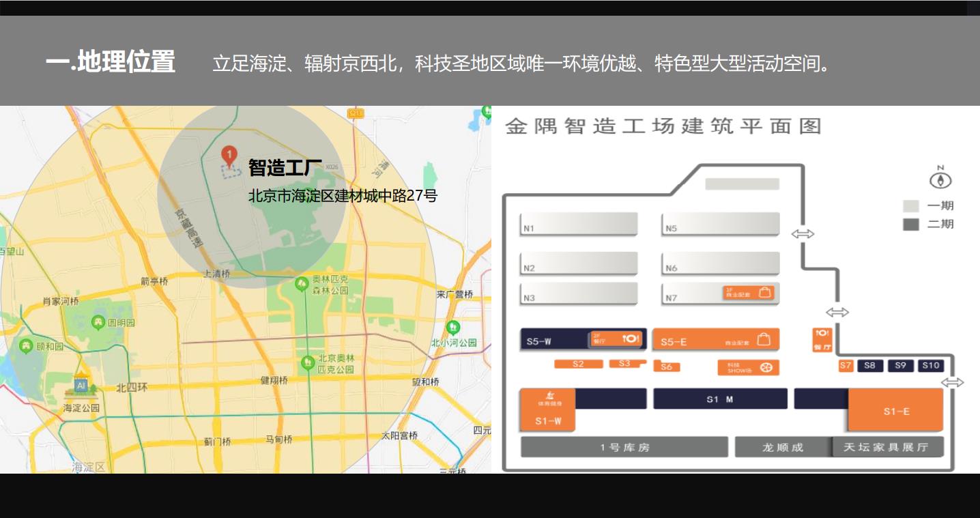Click the 上清桥 label on the map
This screenshot has height=518, width=980.
click(x=216, y=274)
